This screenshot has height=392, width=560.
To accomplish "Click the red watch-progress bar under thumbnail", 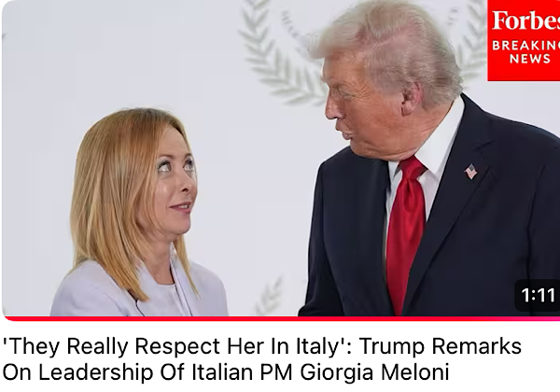I will point(281,318).
